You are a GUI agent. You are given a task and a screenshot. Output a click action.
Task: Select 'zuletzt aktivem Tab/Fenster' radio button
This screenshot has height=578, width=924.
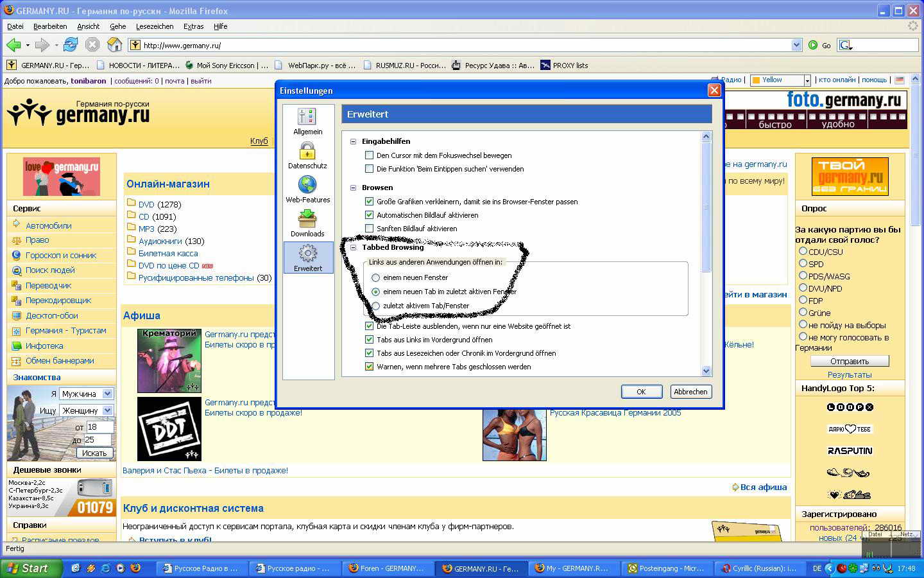point(376,306)
